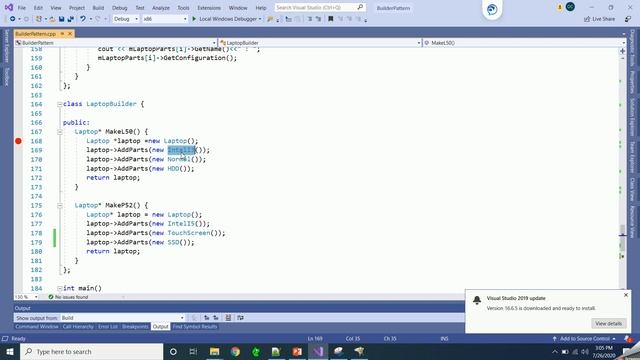Click the New Project toolbar icon
This screenshot has width=640, height=360.
39,19
